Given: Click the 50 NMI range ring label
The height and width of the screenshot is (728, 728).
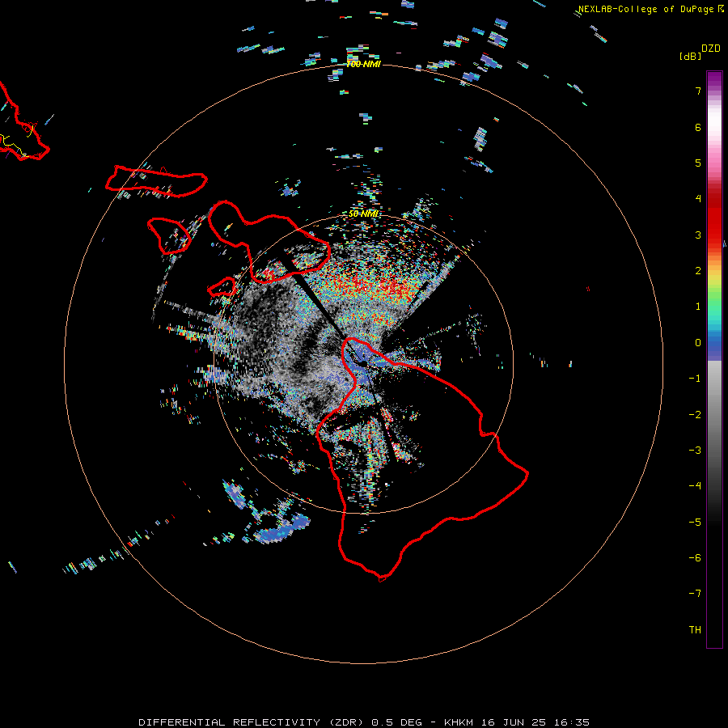Looking at the screenshot, I should point(363,214).
